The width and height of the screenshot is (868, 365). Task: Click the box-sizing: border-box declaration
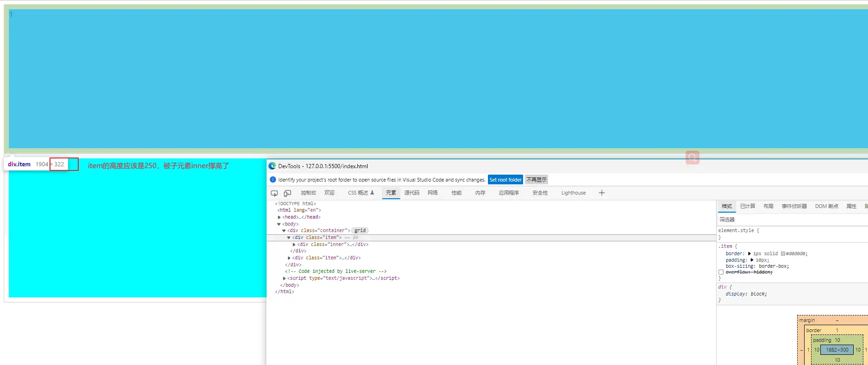coord(757,266)
